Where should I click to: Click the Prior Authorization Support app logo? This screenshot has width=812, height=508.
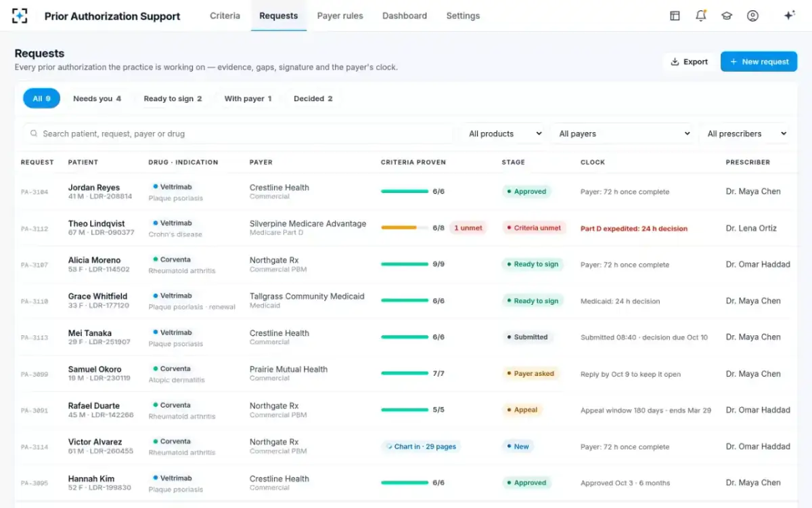[x=20, y=16]
